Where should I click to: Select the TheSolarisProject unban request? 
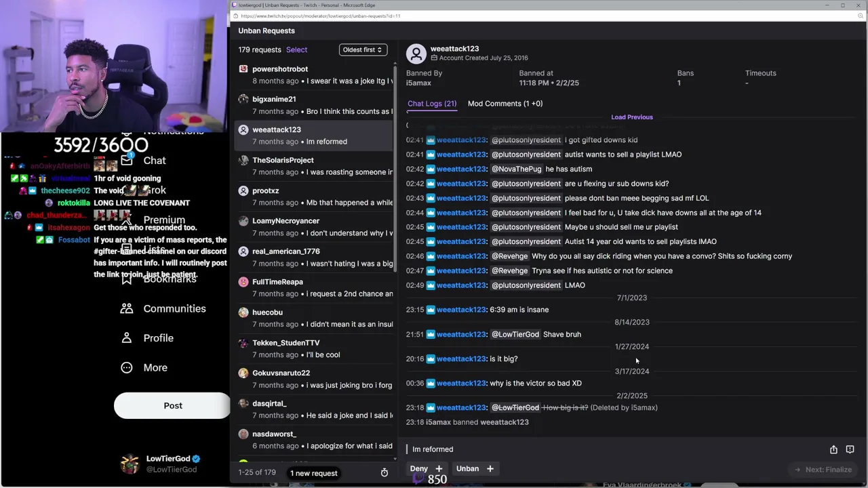pyautogui.click(x=314, y=166)
